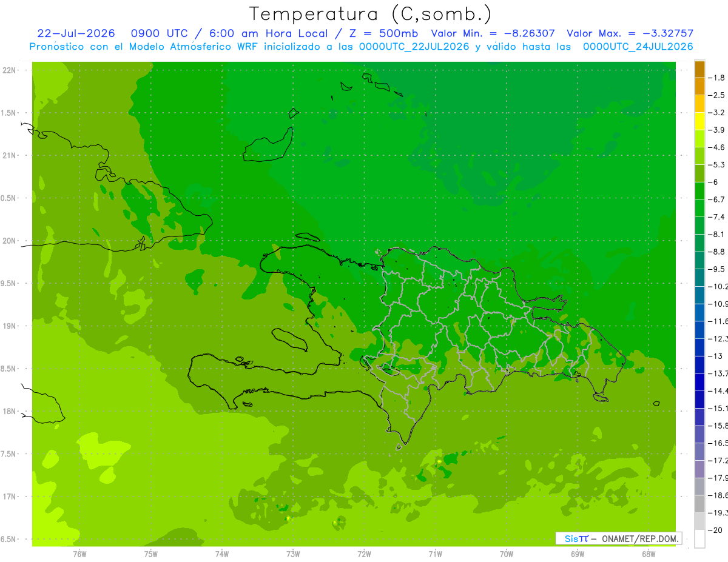The width and height of the screenshot is (728, 562).
Task: Click the "-8.8" color scale value
Action: (x=716, y=252)
